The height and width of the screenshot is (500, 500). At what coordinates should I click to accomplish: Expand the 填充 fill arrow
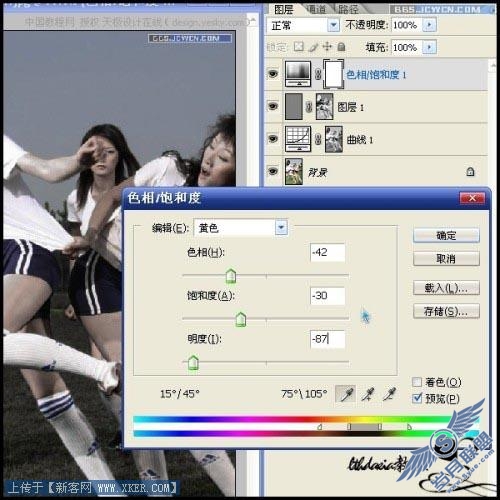429,47
